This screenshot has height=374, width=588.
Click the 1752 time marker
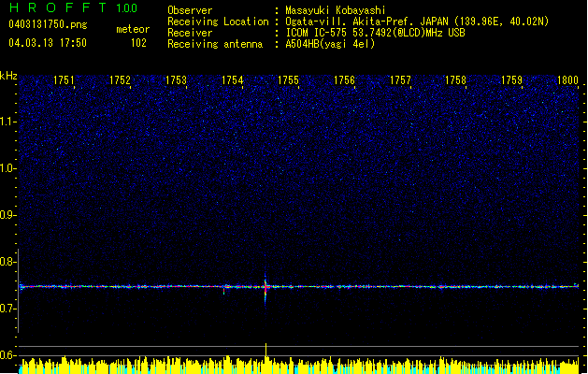point(120,80)
